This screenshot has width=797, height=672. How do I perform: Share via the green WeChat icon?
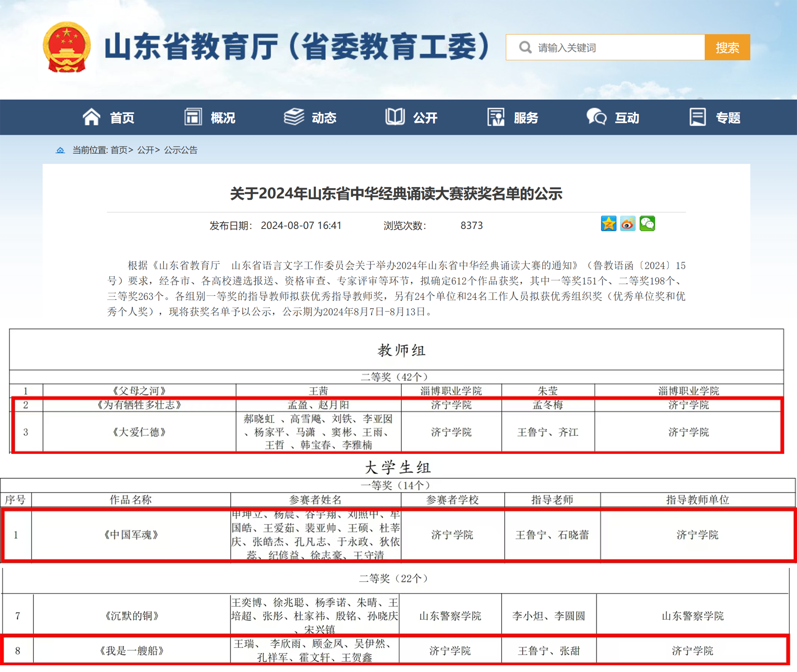point(647,224)
